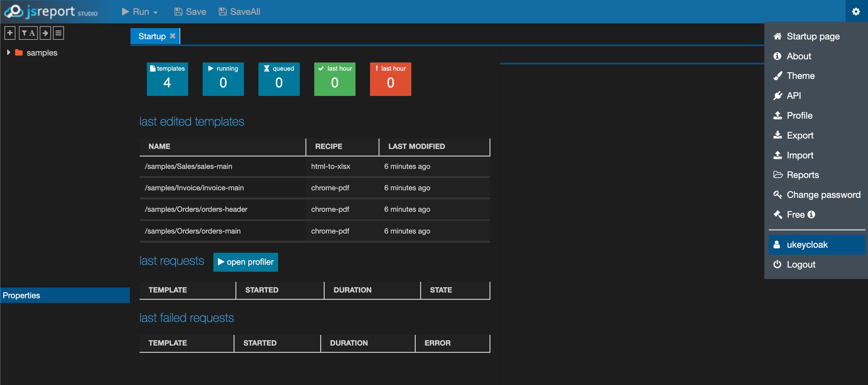Click the running requests tile
The width and height of the screenshot is (868, 385).
pyautogui.click(x=223, y=79)
